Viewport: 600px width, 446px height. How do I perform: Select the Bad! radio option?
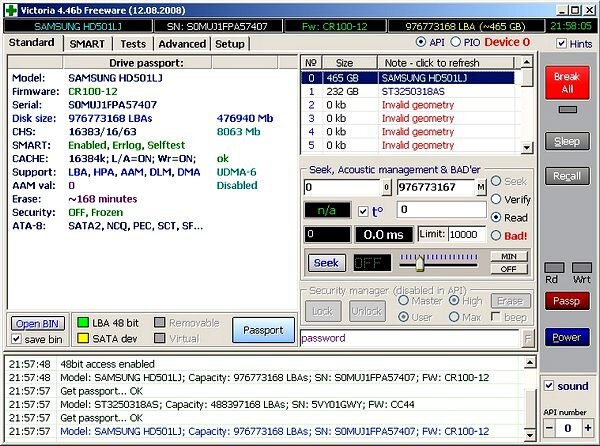pos(496,235)
